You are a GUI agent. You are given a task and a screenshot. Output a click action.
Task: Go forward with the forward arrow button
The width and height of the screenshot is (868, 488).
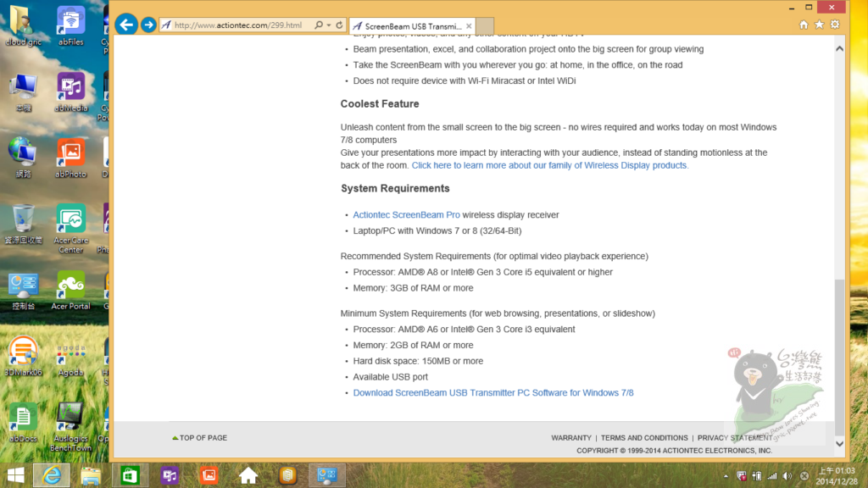(x=148, y=25)
